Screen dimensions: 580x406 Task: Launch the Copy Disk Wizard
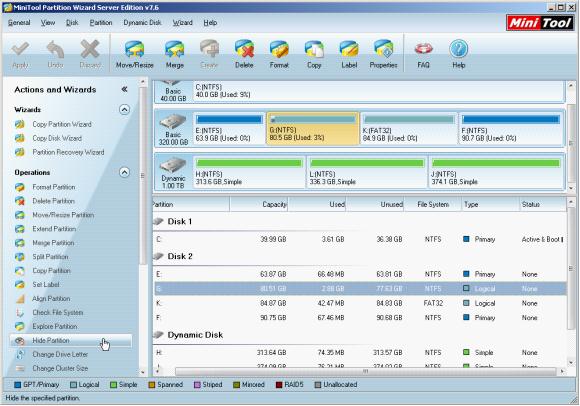tap(57, 138)
